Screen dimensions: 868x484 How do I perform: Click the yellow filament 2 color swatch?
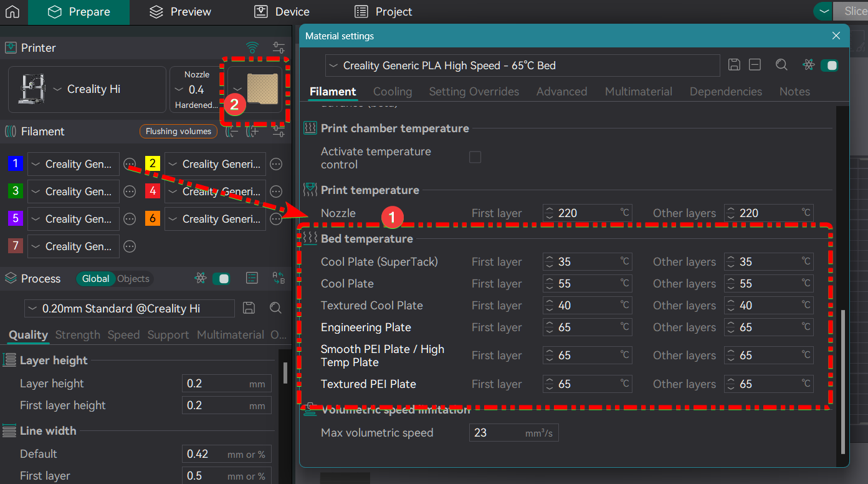pyautogui.click(x=153, y=164)
